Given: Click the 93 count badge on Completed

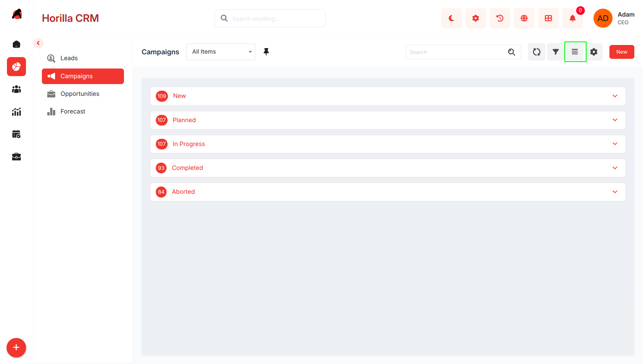Looking at the screenshot, I should point(161,168).
